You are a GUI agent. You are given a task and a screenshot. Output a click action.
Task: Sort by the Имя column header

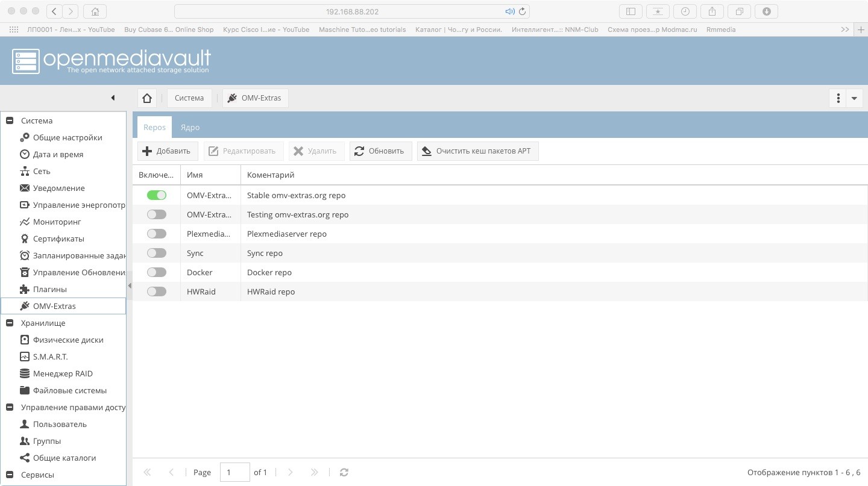(210, 175)
